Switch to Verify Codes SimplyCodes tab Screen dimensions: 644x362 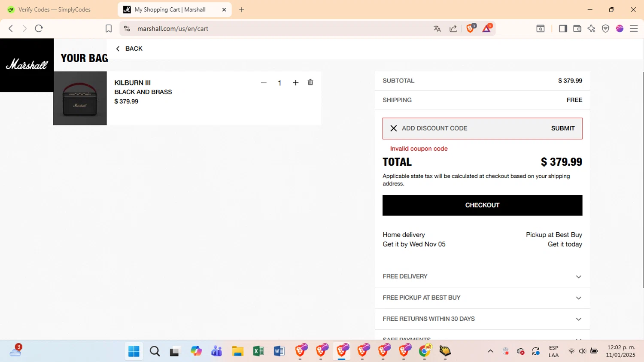55,9
